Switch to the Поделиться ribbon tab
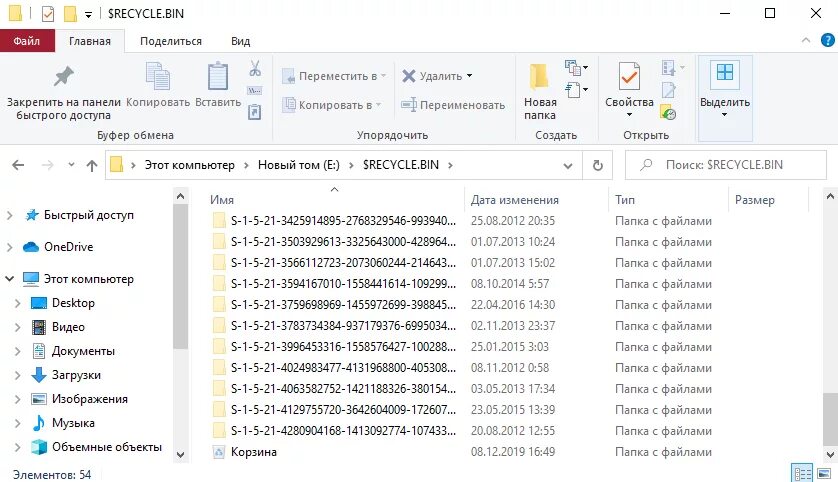This screenshot has height=482, width=838. [x=171, y=41]
